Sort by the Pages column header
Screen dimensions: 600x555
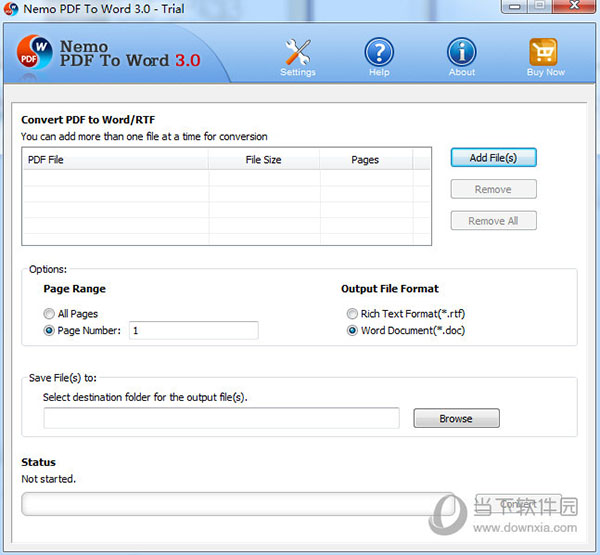[x=366, y=160]
